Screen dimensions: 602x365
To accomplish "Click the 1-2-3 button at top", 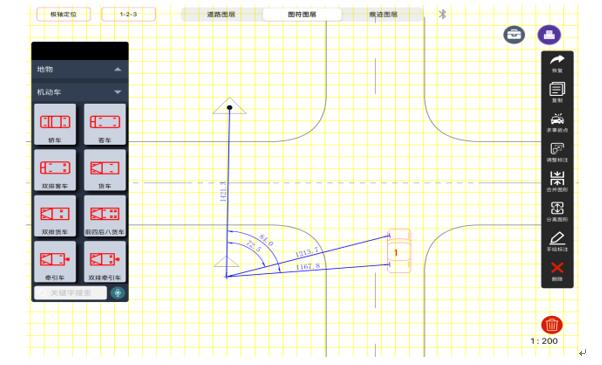I will click(x=128, y=14).
